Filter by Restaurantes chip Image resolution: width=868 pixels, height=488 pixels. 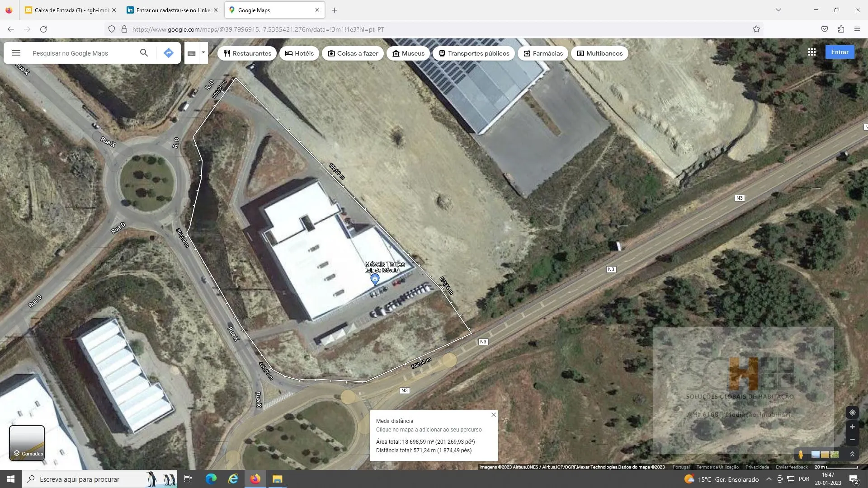[x=247, y=53]
